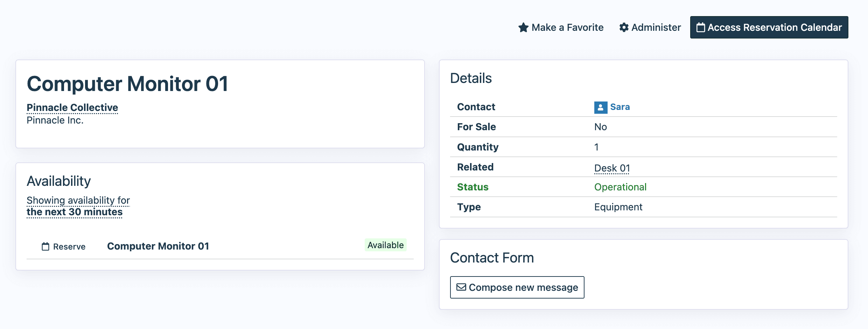Select Computer Monitor 01 in availability row

158,246
